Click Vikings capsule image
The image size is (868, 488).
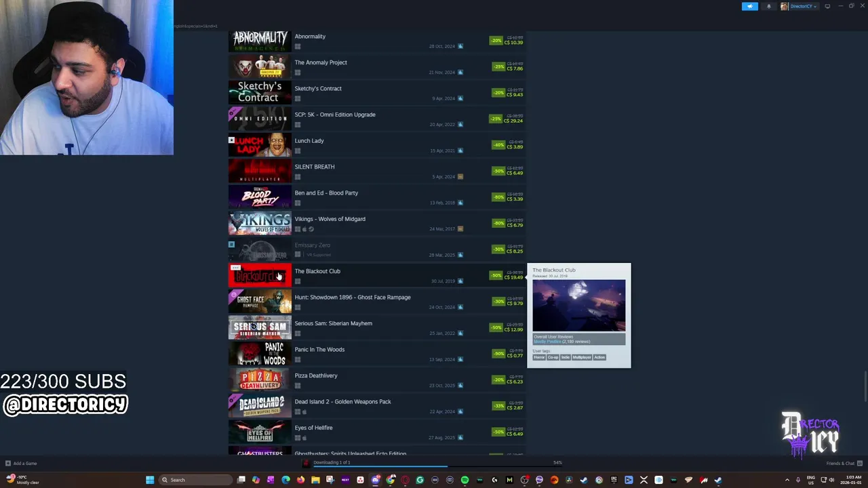pyautogui.click(x=260, y=224)
